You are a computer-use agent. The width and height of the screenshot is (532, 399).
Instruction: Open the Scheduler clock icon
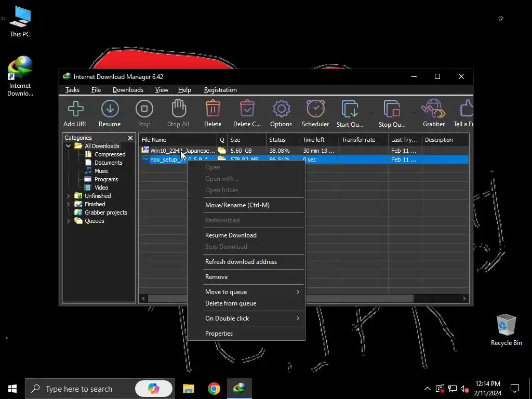[315, 109]
